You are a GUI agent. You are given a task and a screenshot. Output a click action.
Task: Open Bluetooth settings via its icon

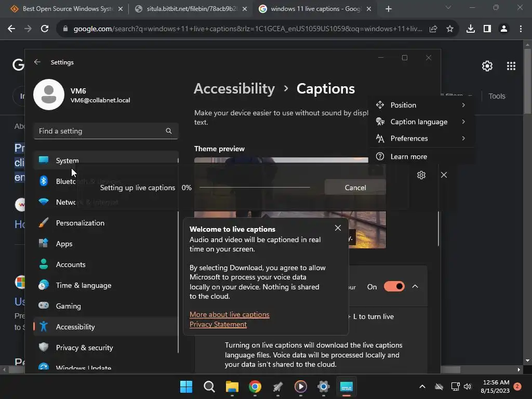click(x=44, y=181)
